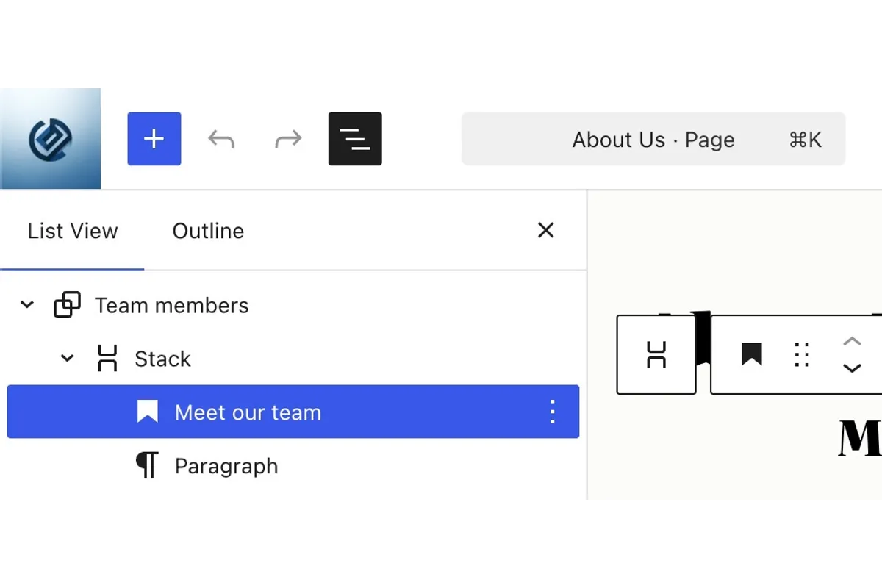Undo the last change
Screen dimensions: 882x588
click(221, 139)
